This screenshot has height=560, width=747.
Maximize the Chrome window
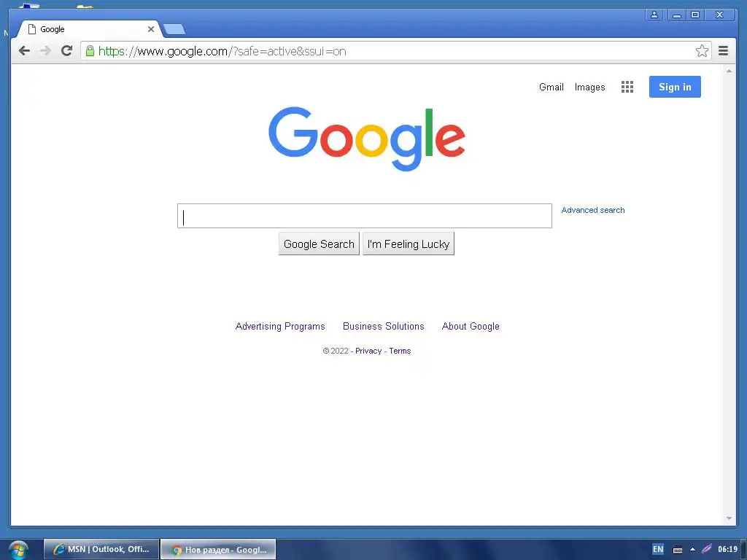[x=695, y=15]
